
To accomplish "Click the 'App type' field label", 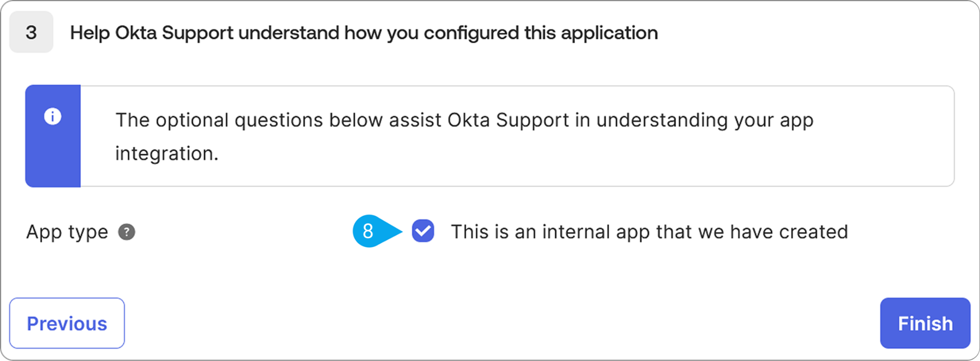I will [67, 232].
